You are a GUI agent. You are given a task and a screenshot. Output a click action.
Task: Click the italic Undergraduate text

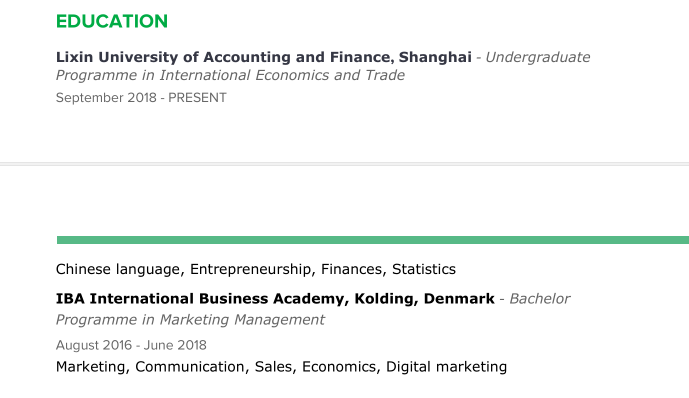[x=538, y=57]
